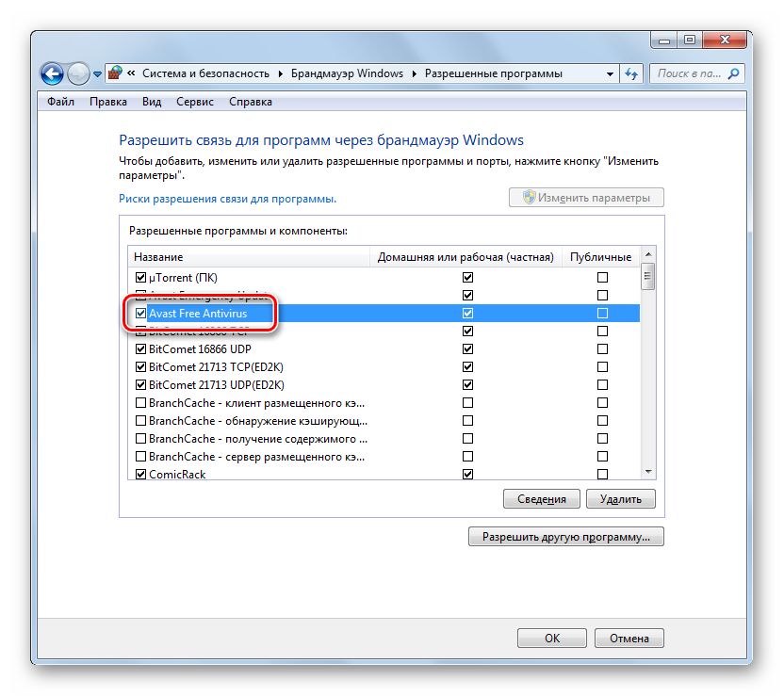Click the refresh icon beside address bar
The image size is (784, 696).
631,73
